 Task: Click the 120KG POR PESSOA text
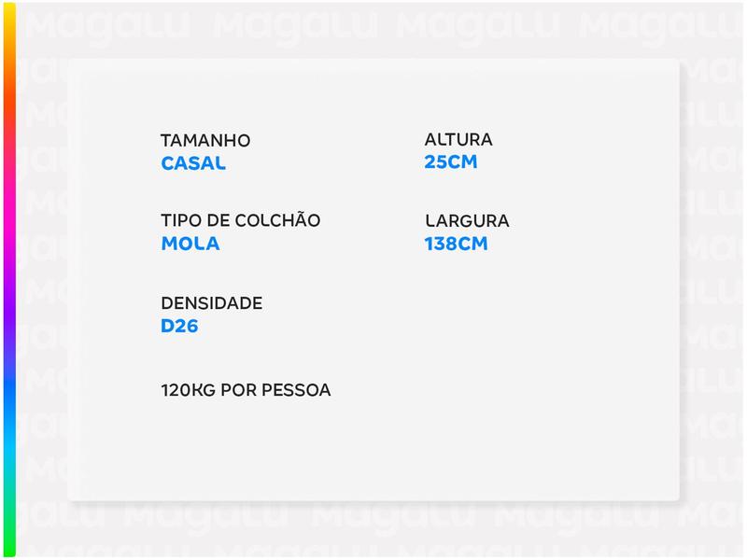tap(246, 390)
